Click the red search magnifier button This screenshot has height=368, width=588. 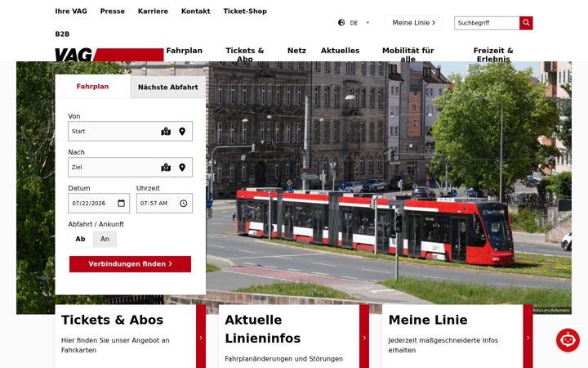click(x=526, y=23)
